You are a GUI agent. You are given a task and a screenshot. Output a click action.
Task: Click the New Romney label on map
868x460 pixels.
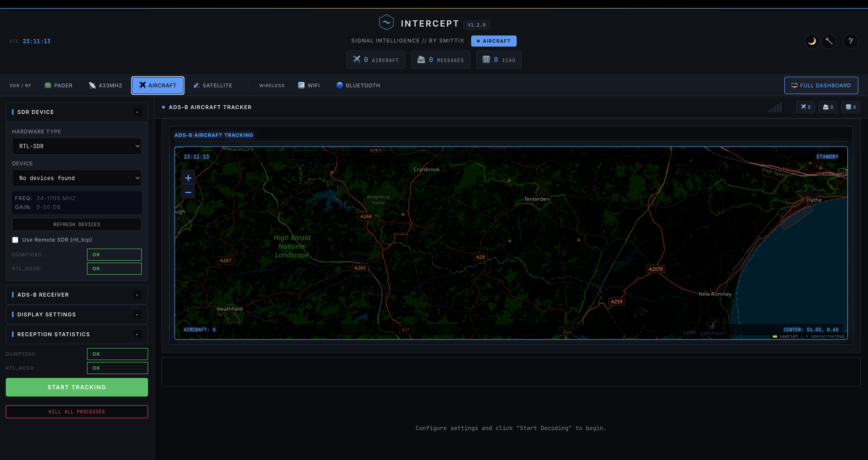coord(715,294)
